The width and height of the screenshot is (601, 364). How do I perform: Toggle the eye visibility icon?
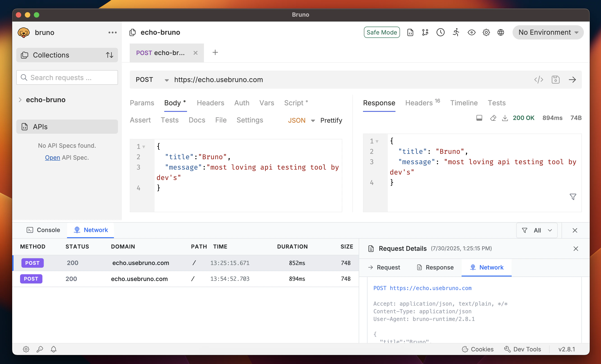(x=471, y=32)
